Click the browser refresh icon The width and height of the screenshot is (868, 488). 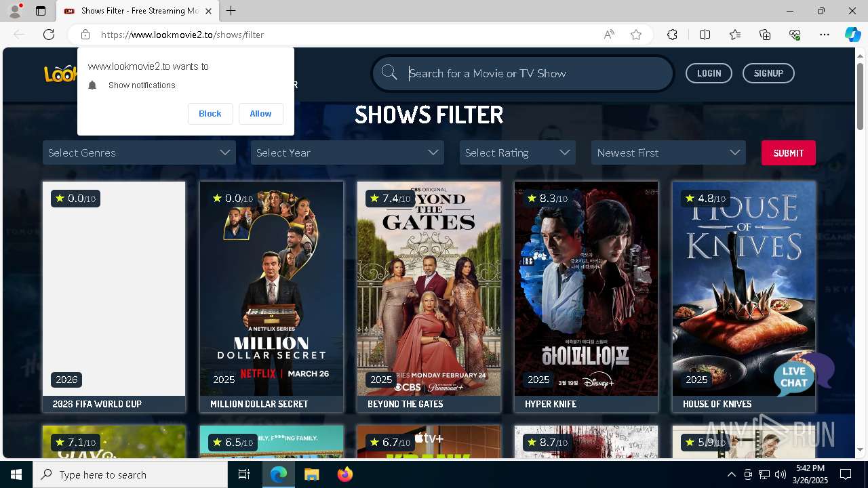click(49, 35)
